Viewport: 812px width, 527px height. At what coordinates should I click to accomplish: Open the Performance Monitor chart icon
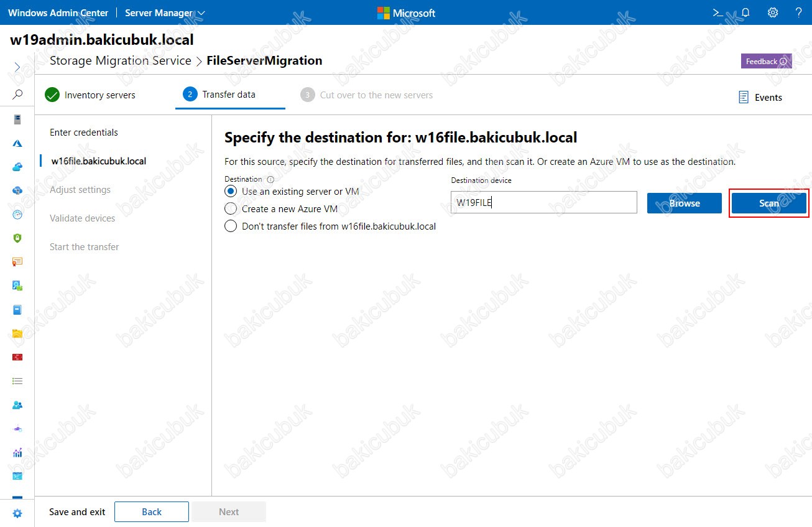click(x=17, y=452)
